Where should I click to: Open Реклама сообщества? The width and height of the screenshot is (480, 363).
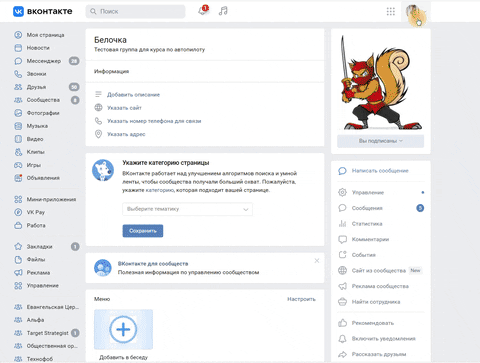pos(380,286)
